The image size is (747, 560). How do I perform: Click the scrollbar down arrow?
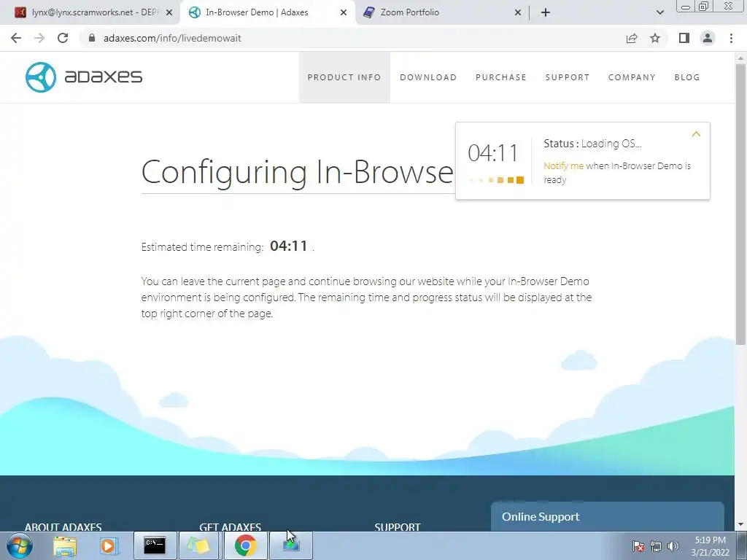740,525
